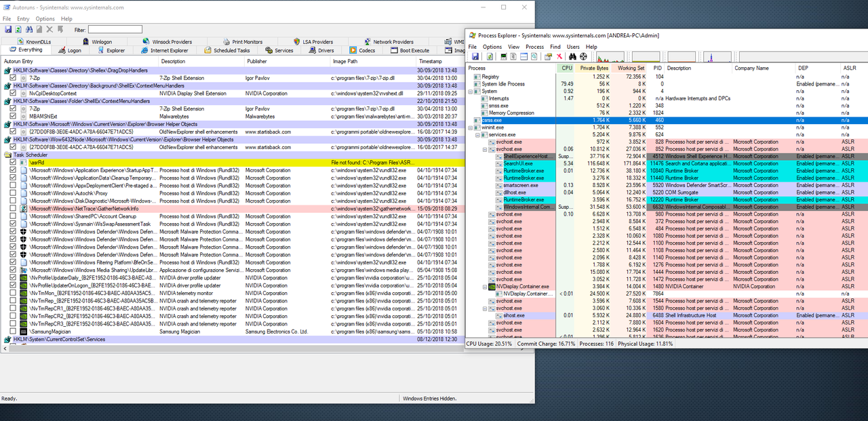Click the Internet Explorer tab icon

pyautogui.click(x=144, y=50)
